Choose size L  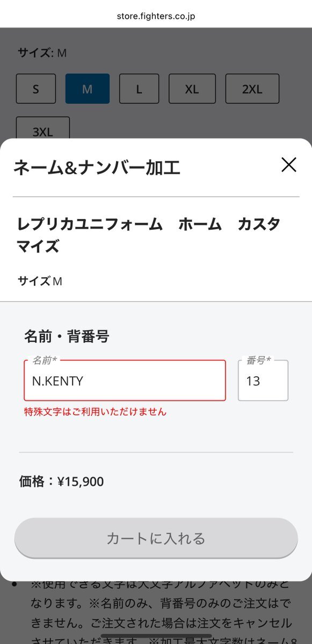pos(139,89)
